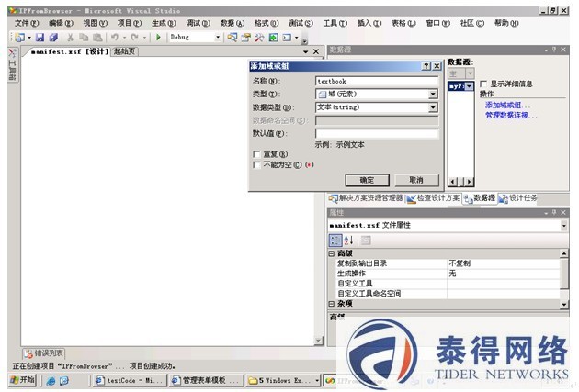Open the 数据源 主 dropdown

click(470, 73)
